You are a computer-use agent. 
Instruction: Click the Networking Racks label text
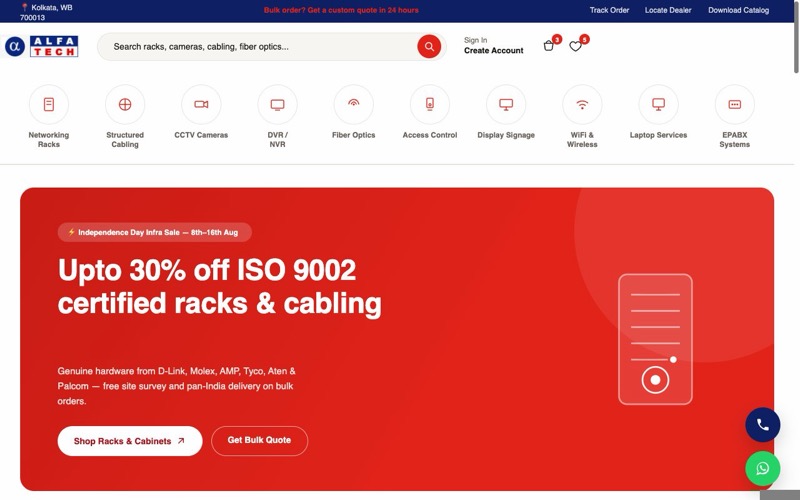click(x=48, y=139)
